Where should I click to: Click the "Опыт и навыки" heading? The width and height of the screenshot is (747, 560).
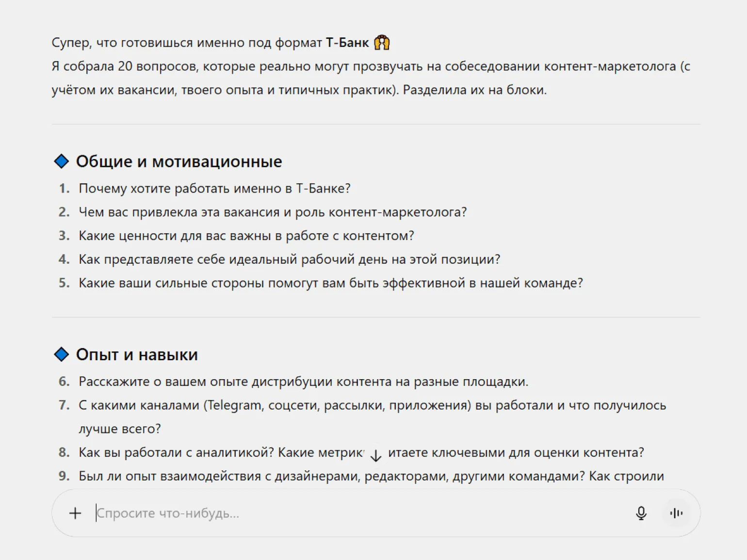click(137, 355)
